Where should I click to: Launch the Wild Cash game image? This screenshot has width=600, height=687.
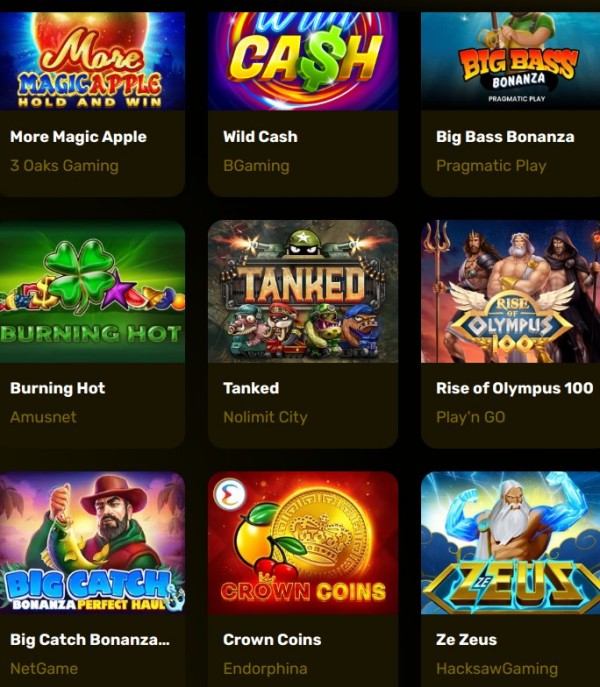303,61
